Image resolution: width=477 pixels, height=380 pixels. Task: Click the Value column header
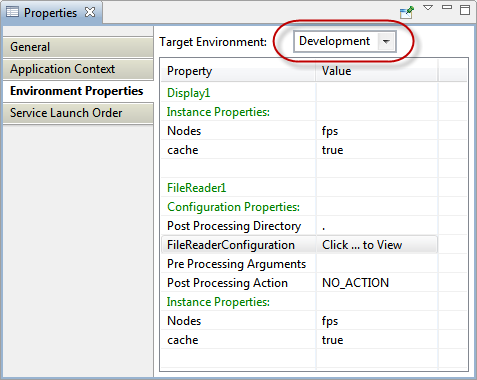point(377,71)
